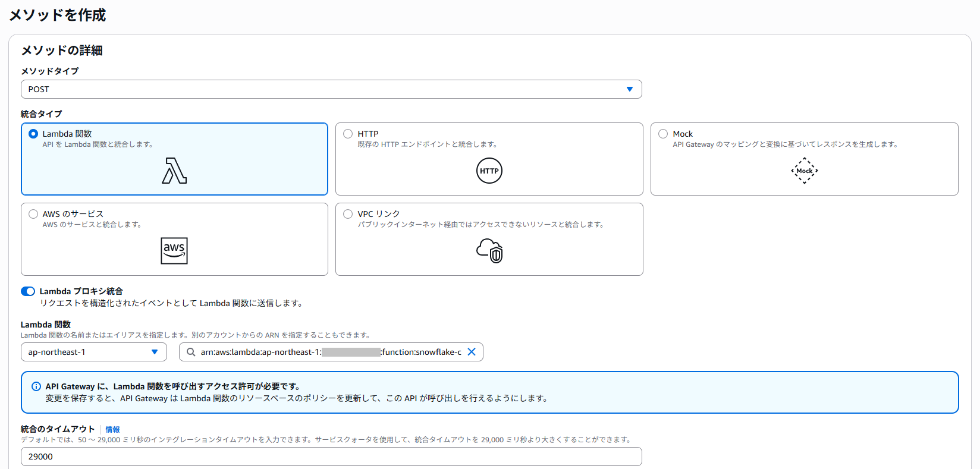
Task: Select the AWS のサービス radio button
Action: (x=33, y=214)
